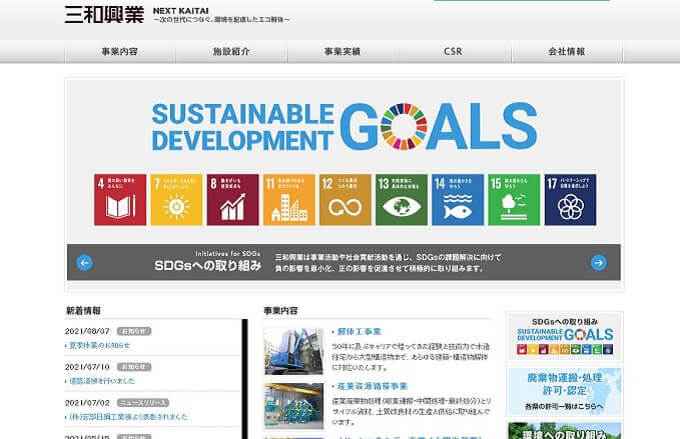Open 道路清掃を行いました news link
This screenshot has height=439, width=680.
pyautogui.click(x=102, y=381)
